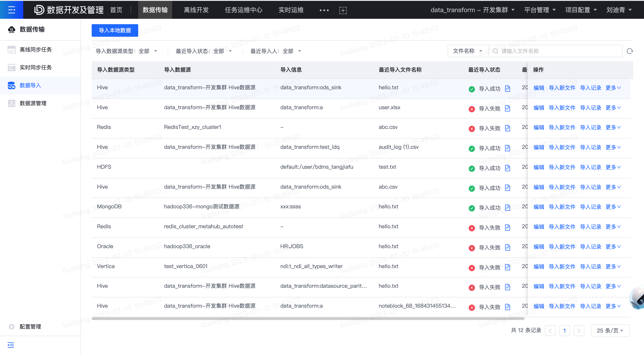644x354 pixels.
Task: Open import log icon for user.xlsx row
Action: point(507,108)
